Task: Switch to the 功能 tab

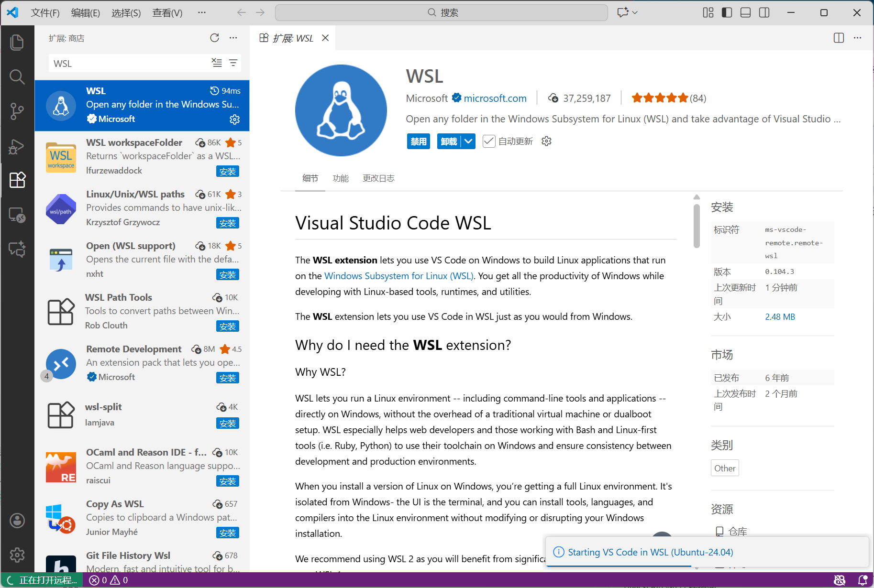Action: 341,178
